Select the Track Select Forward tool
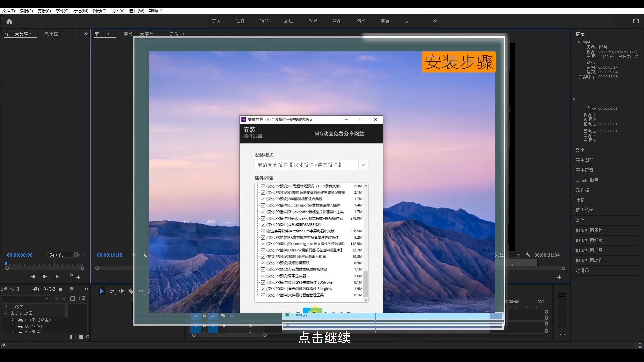Image resolution: width=644 pixels, height=362 pixels. coord(112,291)
